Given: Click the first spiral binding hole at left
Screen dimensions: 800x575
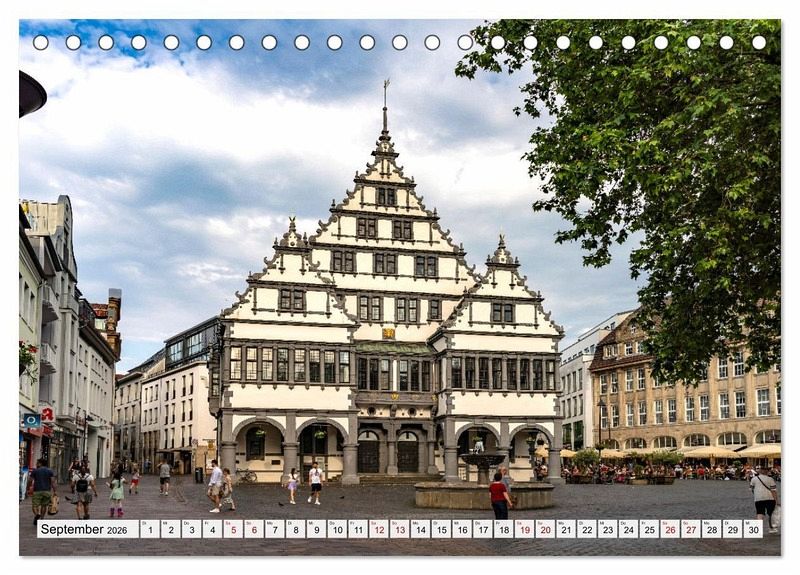Looking at the screenshot, I should 41,42.
